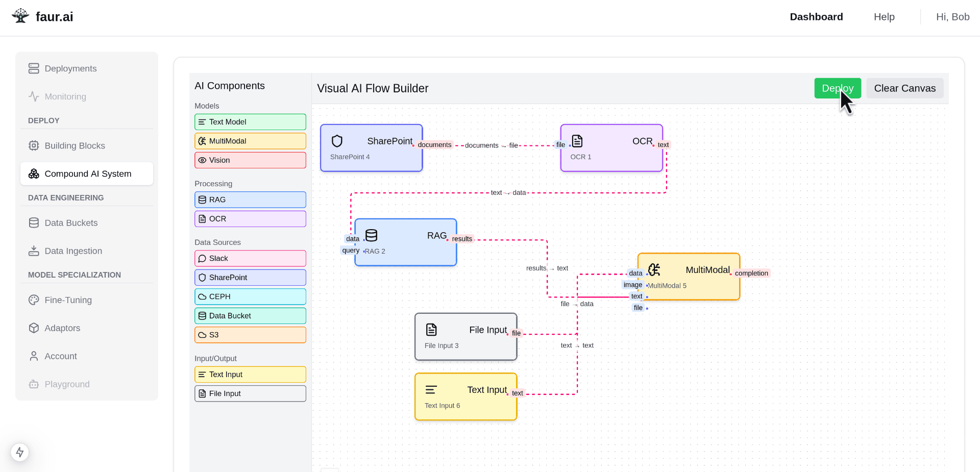This screenshot has height=472, width=980.
Task: Click the lines icon on Text Input 6 node
Action: [x=431, y=390]
